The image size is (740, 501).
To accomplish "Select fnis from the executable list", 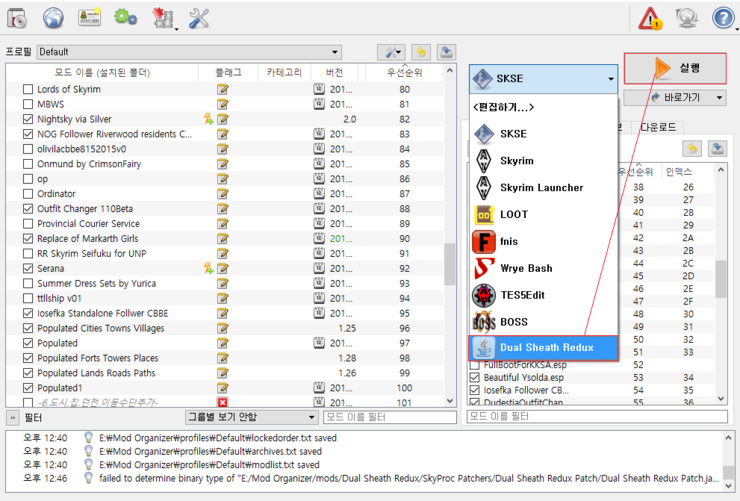I will coord(544,242).
